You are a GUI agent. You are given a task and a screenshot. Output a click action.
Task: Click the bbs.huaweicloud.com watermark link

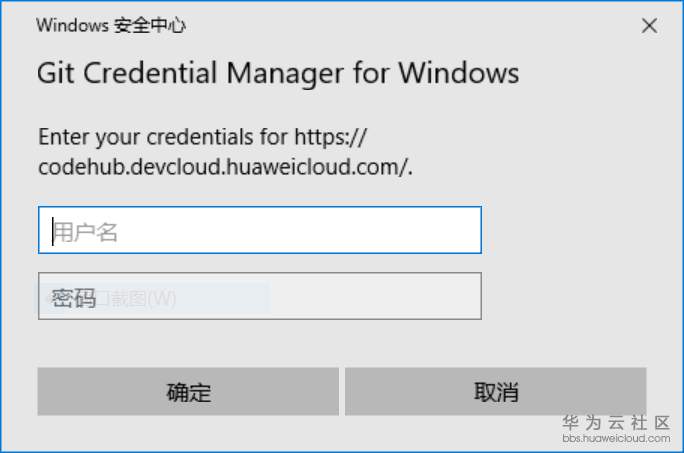pos(616,438)
